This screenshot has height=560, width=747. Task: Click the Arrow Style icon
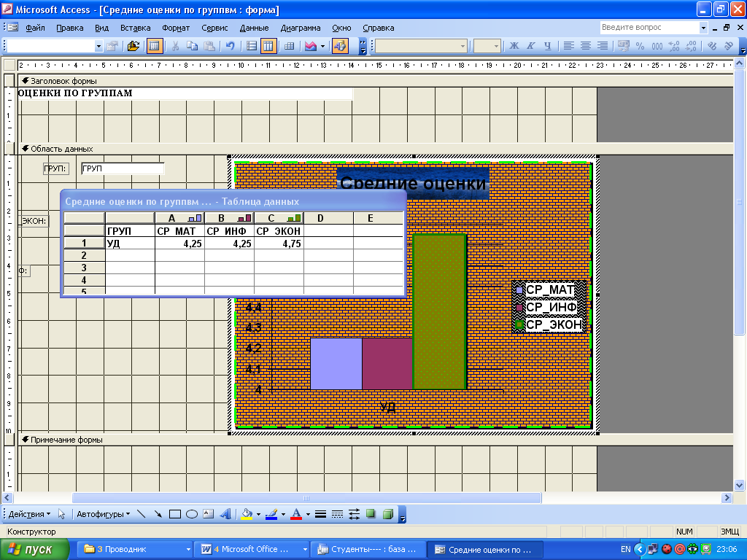pos(354,514)
